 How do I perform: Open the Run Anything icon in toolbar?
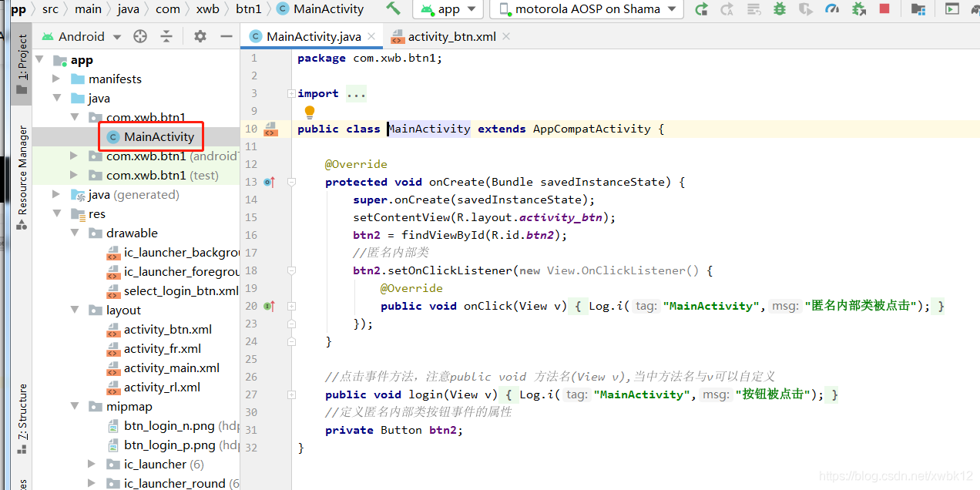click(952, 9)
